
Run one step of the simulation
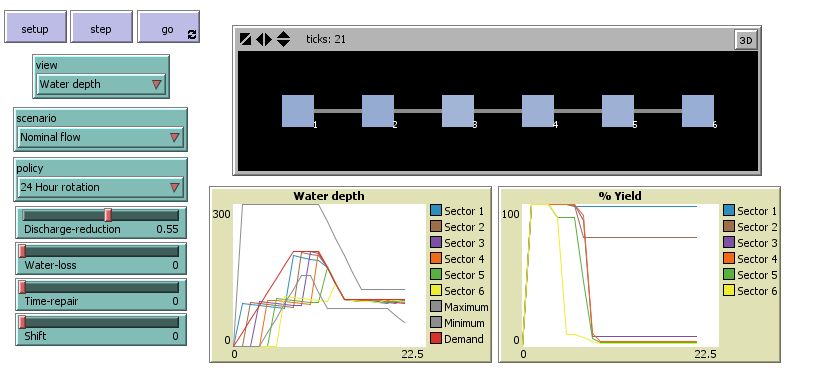[x=101, y=27]
